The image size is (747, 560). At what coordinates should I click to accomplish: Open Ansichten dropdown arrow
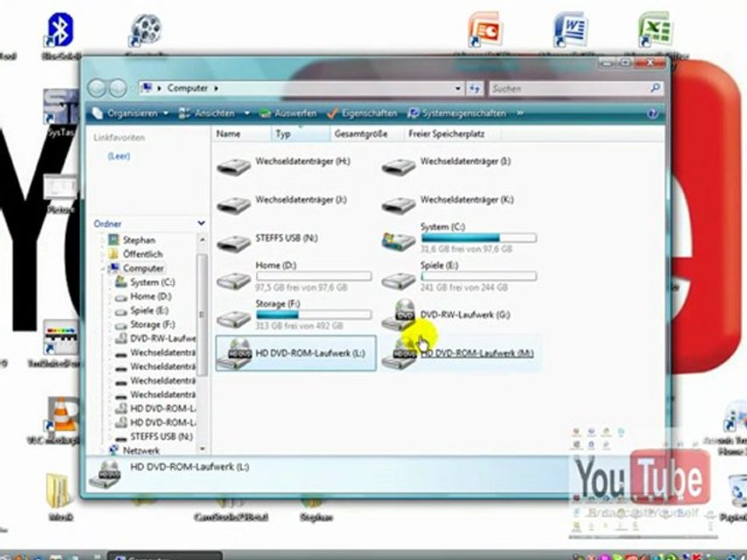(247, 114)
